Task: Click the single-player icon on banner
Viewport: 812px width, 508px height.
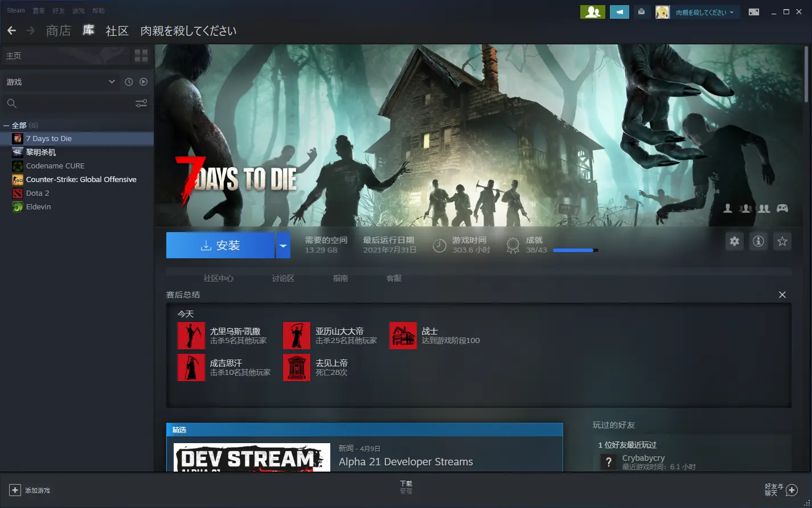Action: tap(728, 208)
